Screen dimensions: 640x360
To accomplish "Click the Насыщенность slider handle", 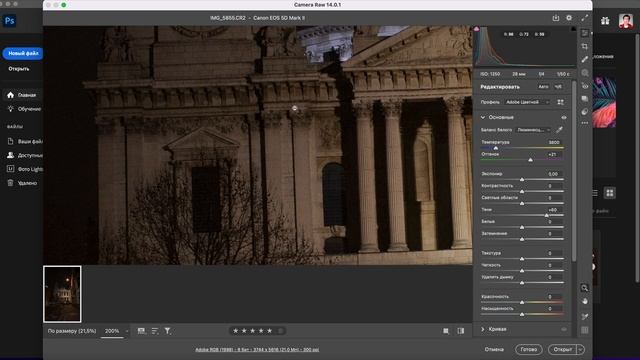I will 522,314.
